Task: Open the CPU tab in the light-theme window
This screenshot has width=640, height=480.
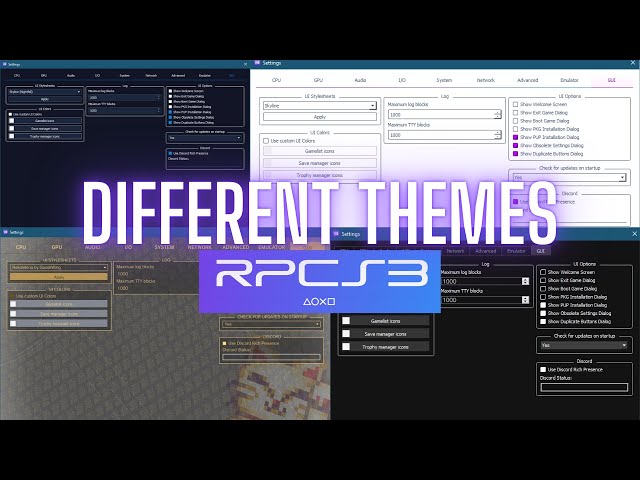Action: [x=276, y=80]
